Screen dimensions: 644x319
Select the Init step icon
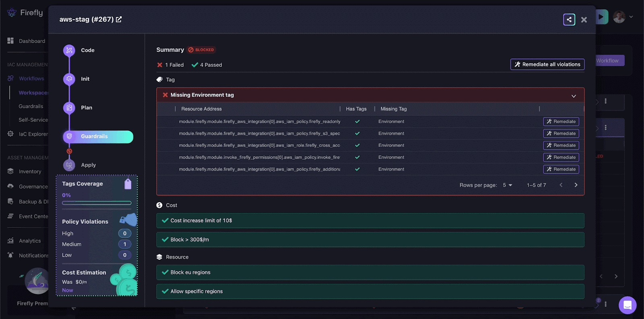tap(69, 79)
